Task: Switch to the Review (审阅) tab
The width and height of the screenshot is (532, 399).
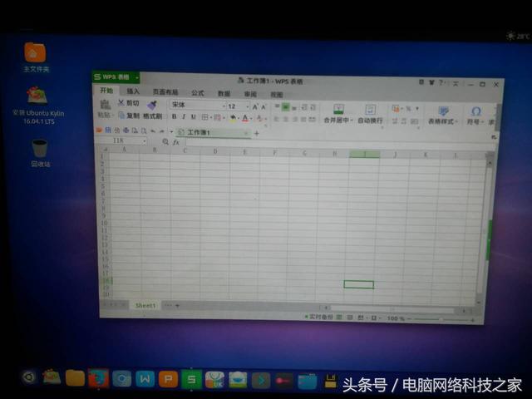Action: [250, 94]
